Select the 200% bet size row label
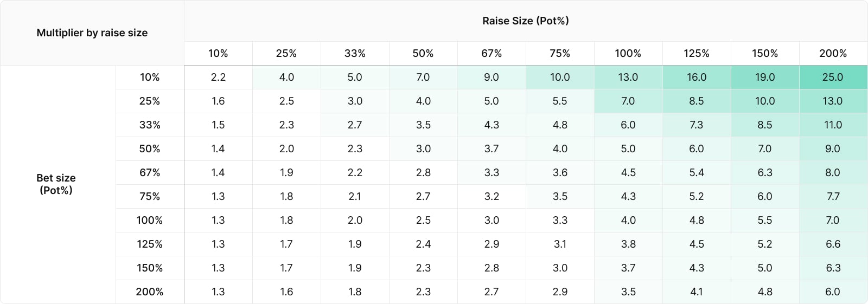This screenshot has width=868, height=304. click(150, 292)
